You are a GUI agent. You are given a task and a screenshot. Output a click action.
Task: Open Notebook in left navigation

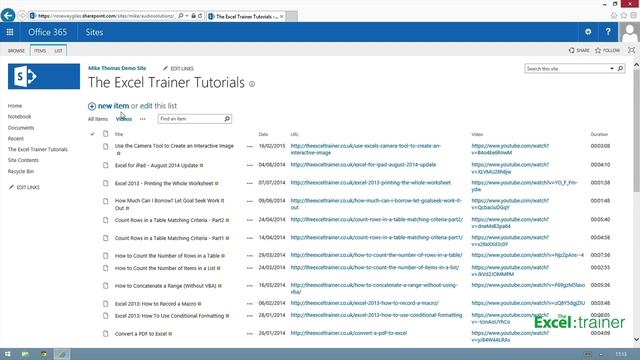tap(19, 117)
